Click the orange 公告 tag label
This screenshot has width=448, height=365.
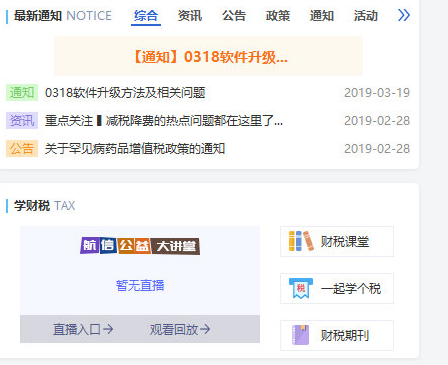tap(22, 149)
